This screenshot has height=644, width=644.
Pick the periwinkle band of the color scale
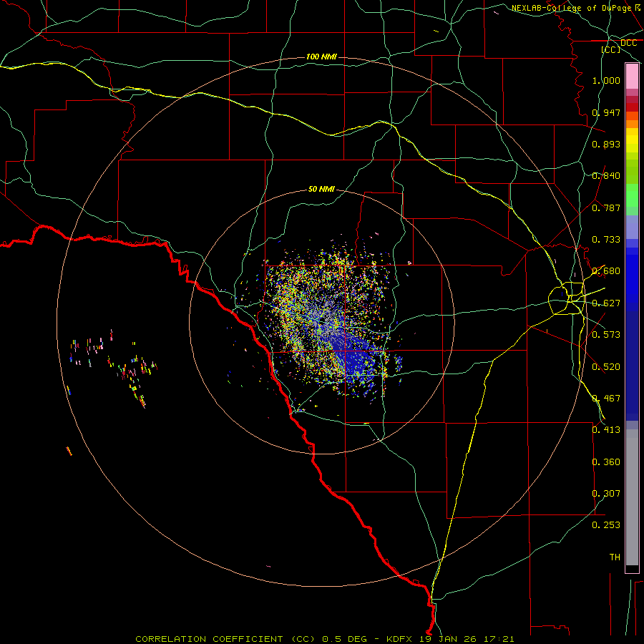(632, 228)
